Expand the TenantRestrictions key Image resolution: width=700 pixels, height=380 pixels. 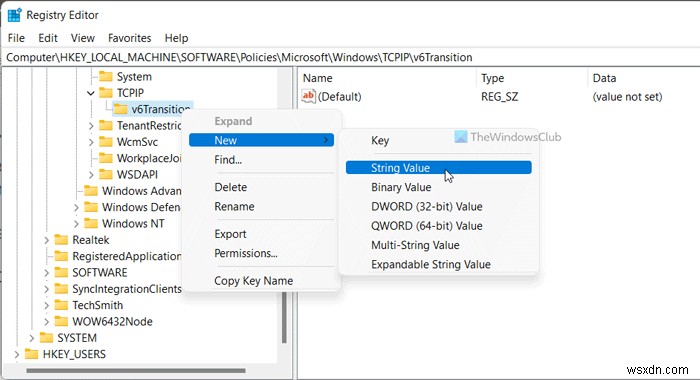click(x=91, y=126)
